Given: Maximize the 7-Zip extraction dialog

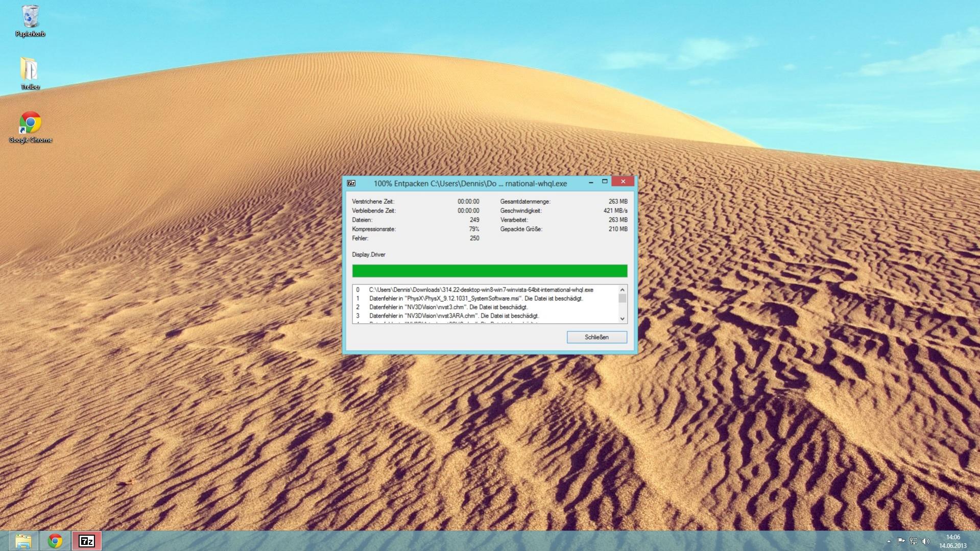Looking at the screenshot, I should pos(605,182).
